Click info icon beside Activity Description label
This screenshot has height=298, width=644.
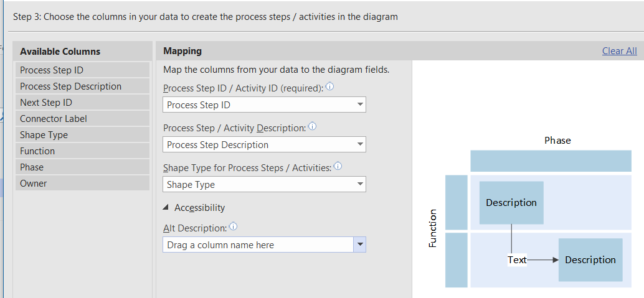[312, 126]
